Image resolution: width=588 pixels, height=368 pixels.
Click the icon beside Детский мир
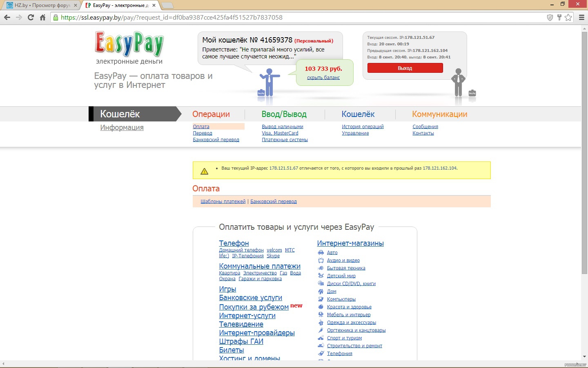321,276
